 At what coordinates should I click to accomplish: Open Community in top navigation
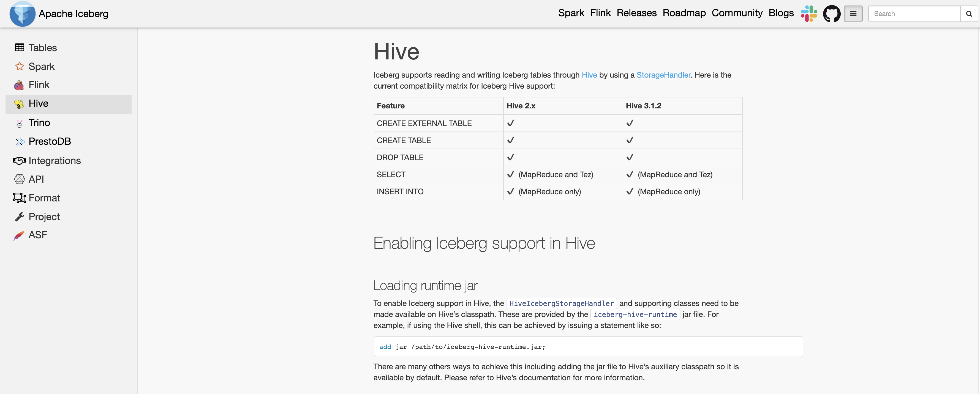[x=737, y=13]
